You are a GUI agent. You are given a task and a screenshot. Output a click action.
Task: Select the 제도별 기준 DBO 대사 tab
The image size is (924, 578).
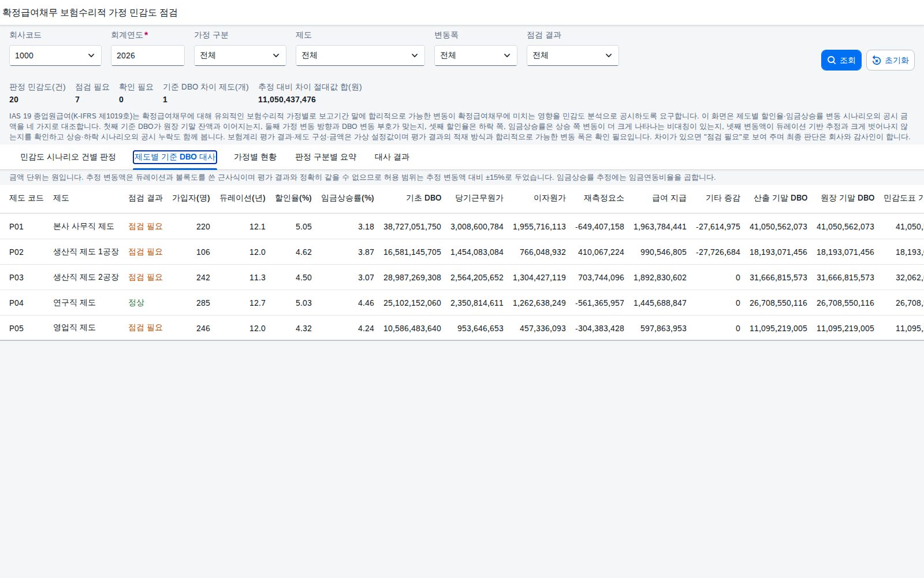[x=175, y=157]
